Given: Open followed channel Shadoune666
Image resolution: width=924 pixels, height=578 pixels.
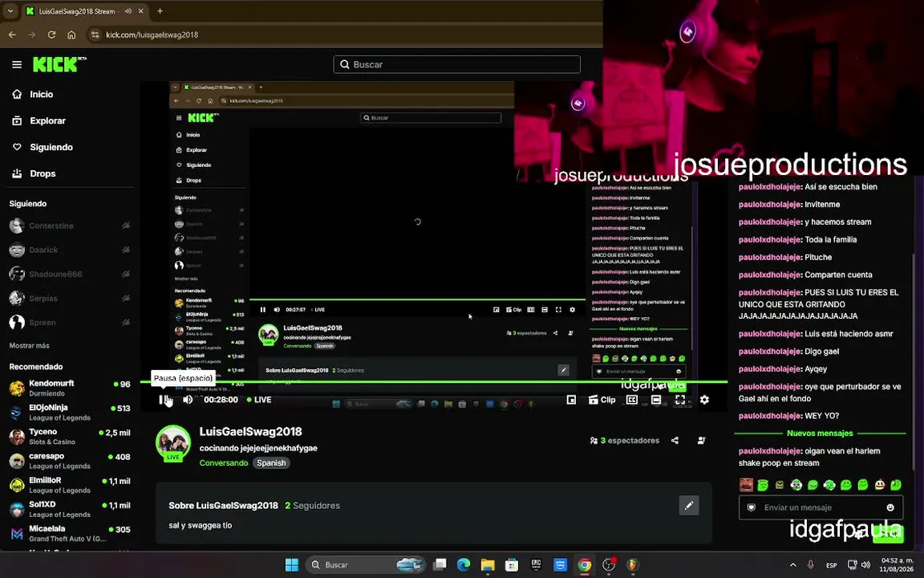Looking at the screenshot, I should [70, 275].
